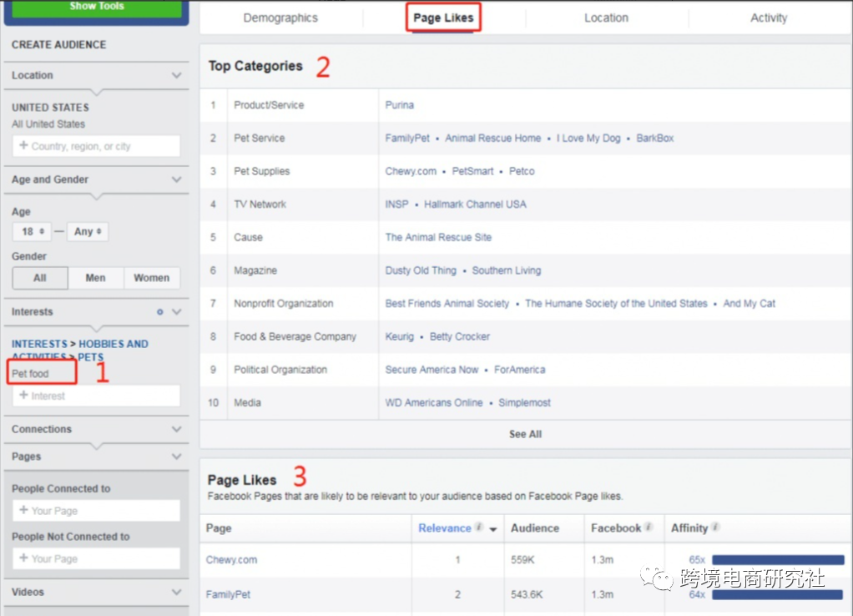This screenshot has height=616, width=853.
Task: Open I Love My Dog page link
Action: (588, 139)
